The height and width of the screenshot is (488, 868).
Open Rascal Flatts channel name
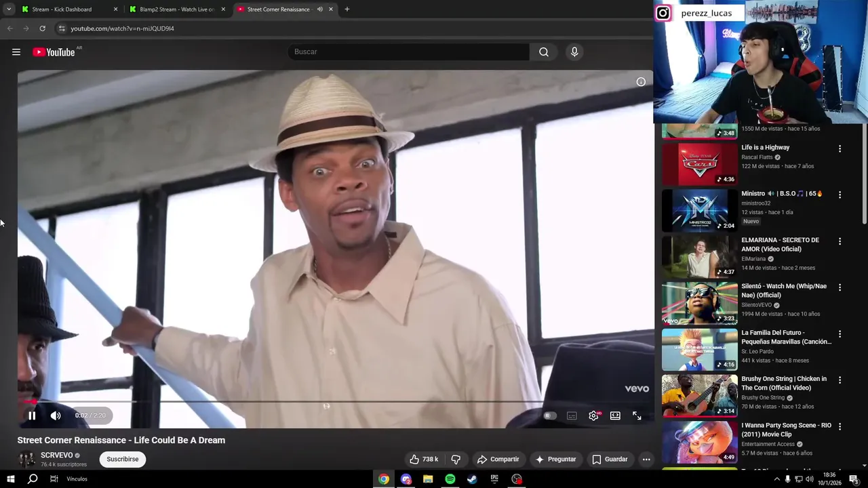coord(757,157)
